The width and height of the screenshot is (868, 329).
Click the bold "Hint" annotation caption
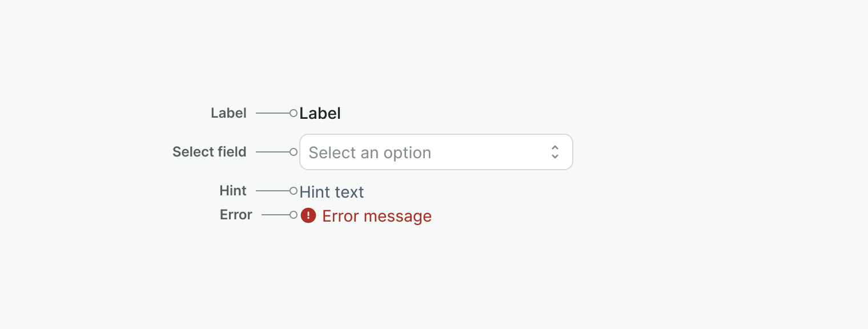click(233, 191)
